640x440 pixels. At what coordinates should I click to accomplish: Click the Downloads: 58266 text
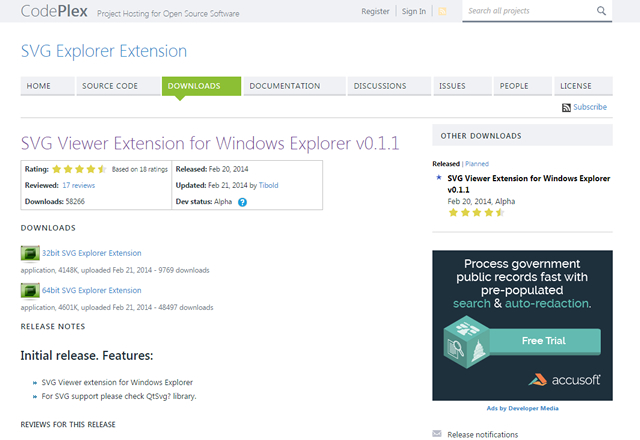click(55, 201)
